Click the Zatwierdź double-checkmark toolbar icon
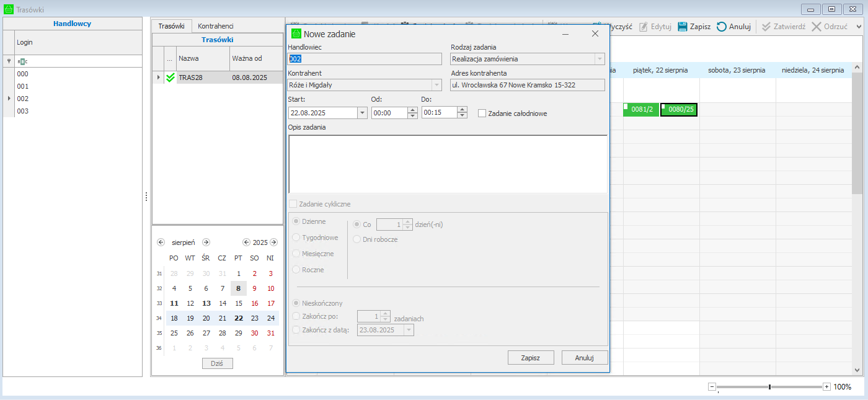The height and width of the screenshot is (400, 868). click(766, 27)
